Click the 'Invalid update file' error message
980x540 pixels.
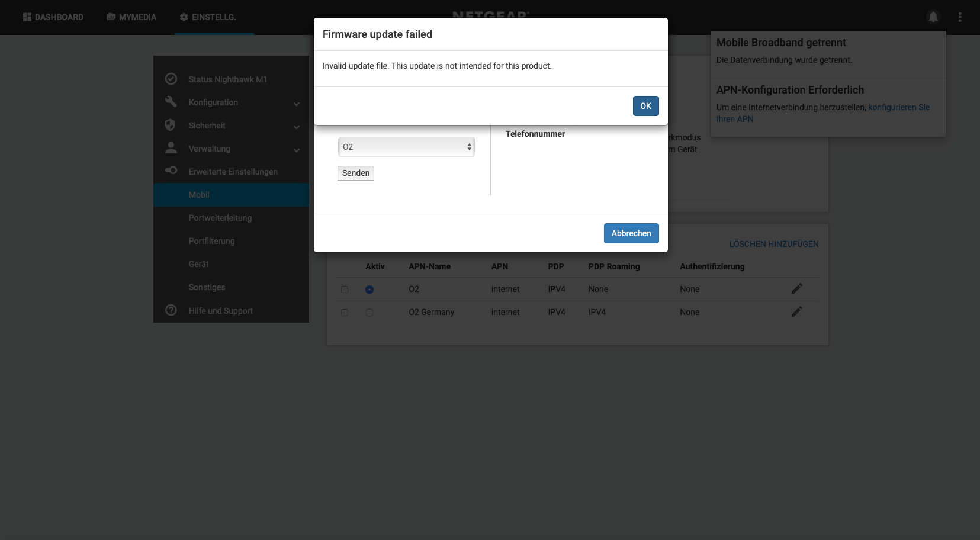[x=437, y=66]
